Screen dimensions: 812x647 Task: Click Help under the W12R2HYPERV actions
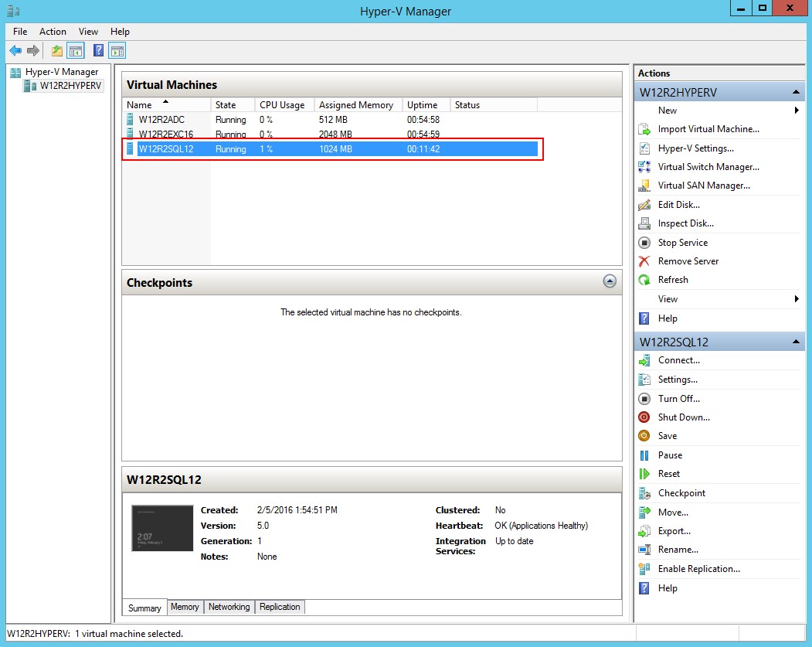[x=668, y=318]
